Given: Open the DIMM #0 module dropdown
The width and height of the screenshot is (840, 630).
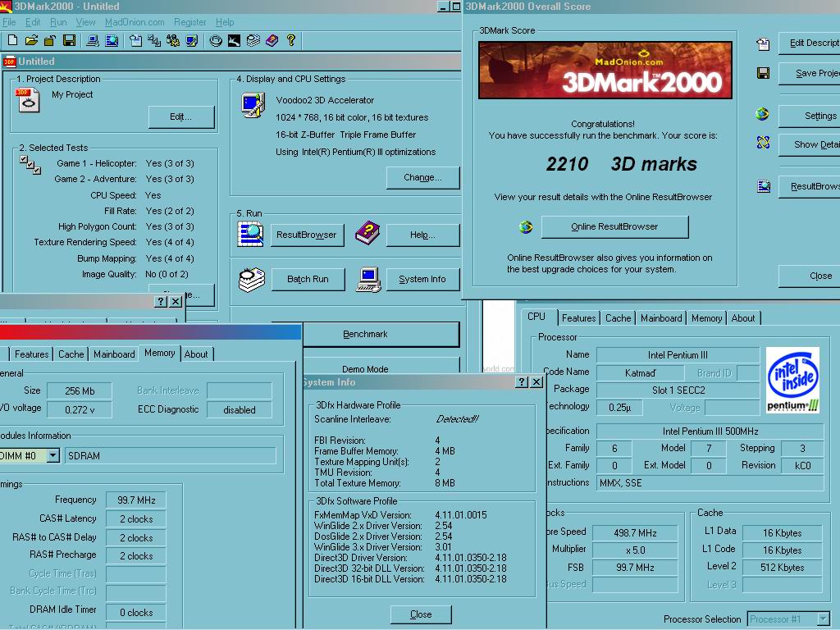Looking at the screenshot, I should point(52,456).
